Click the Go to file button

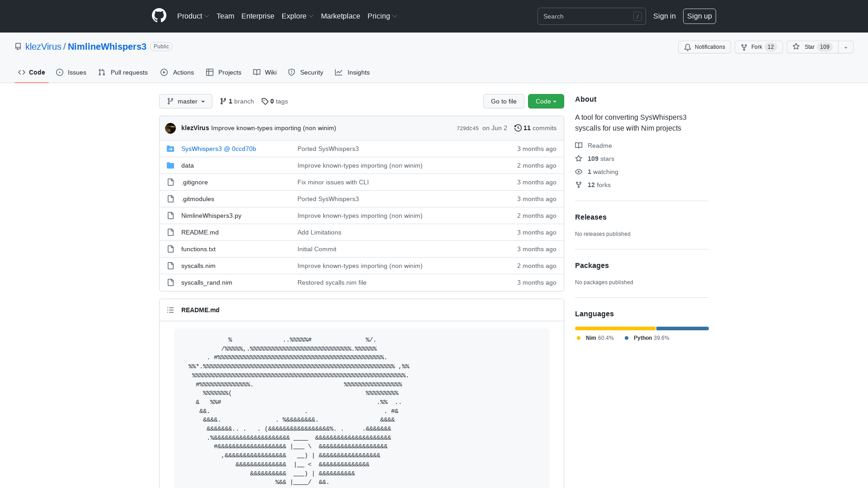click(x=504, y=101)
